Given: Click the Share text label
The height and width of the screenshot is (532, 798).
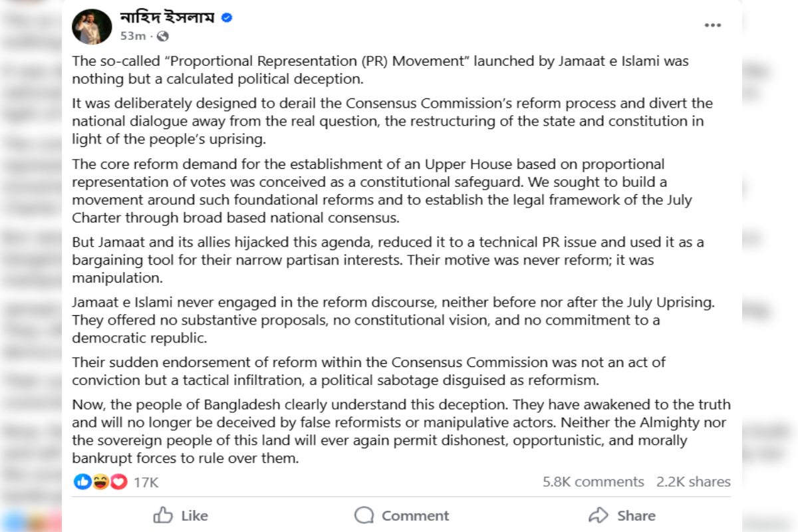Looking at the screenshot, I should [x=636, y=515].
